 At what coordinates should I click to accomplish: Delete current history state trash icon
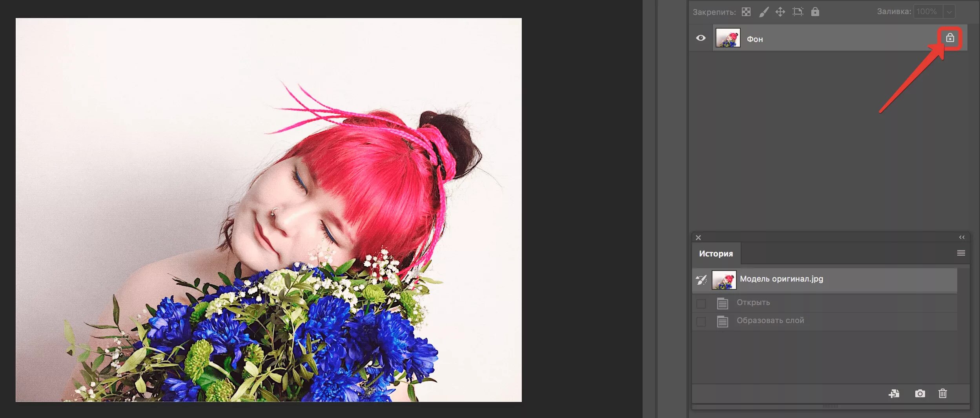943,393
